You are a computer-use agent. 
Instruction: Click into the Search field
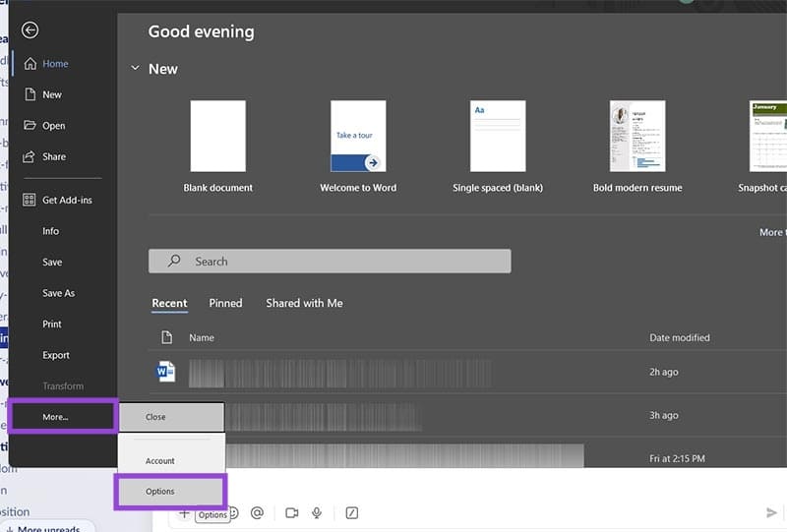point(330,262)
